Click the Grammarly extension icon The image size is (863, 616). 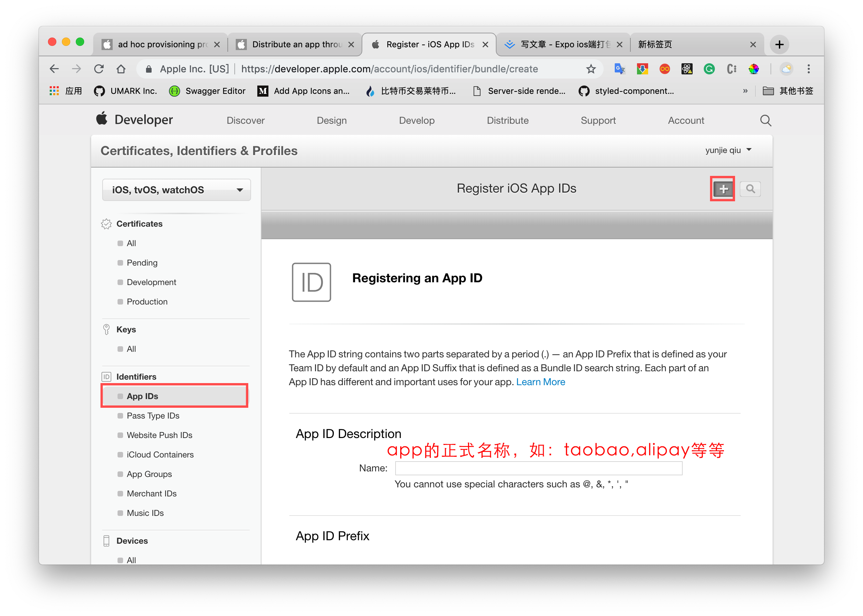tap(709, 69)
